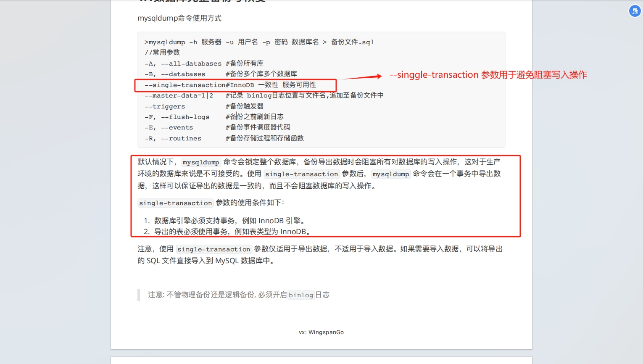Click the comment '#备份触发器'
The width and height of the screenshot is (643, 364).
(x=245, y=106)
